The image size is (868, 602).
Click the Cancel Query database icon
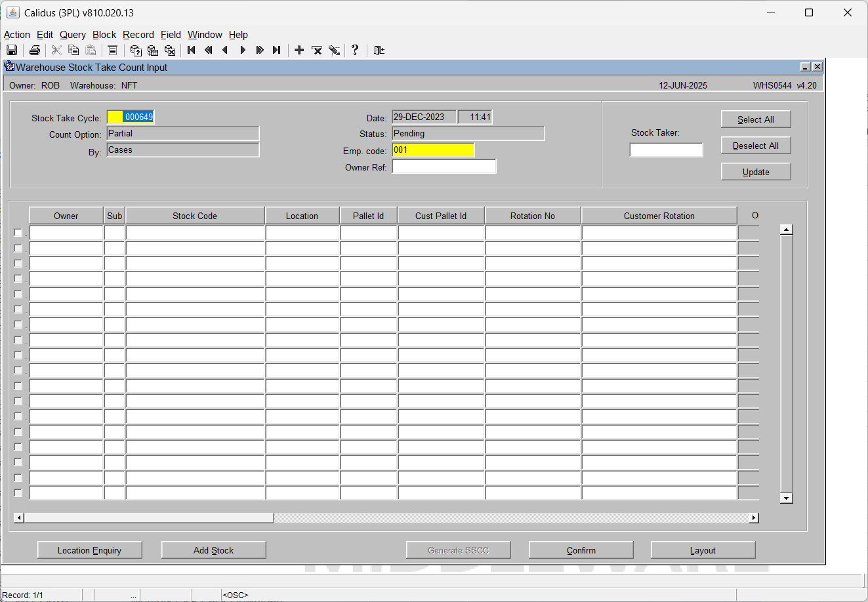(x=170, y=50)
